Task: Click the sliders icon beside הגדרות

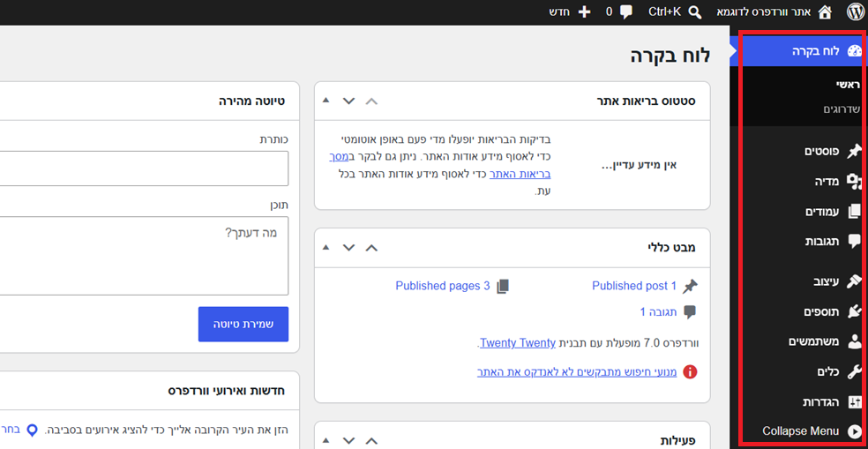Action: point(855,402)
